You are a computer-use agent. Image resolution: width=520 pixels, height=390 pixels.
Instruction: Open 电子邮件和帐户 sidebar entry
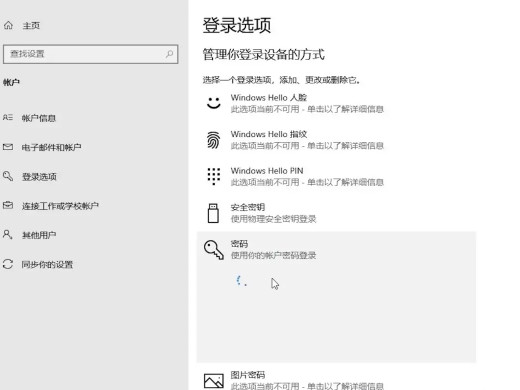point(51,147)
